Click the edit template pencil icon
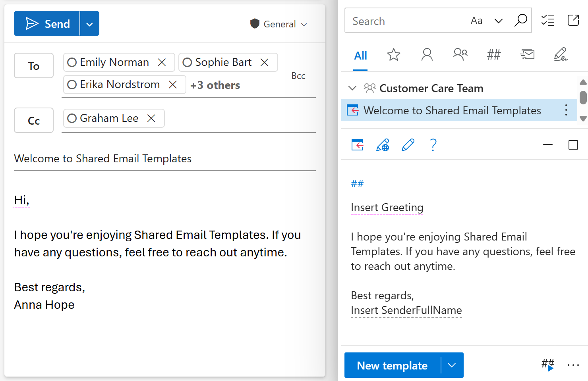Screen dimensions: 588x381 point(408,145)
